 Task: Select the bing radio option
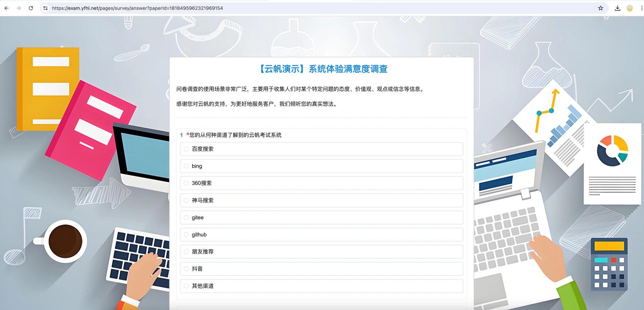tap(322, 166)
